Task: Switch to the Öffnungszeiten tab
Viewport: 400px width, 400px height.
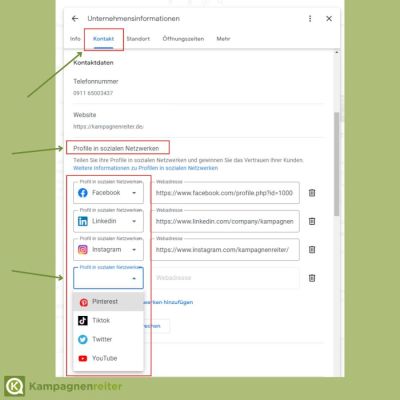Action: click(183, 39)
